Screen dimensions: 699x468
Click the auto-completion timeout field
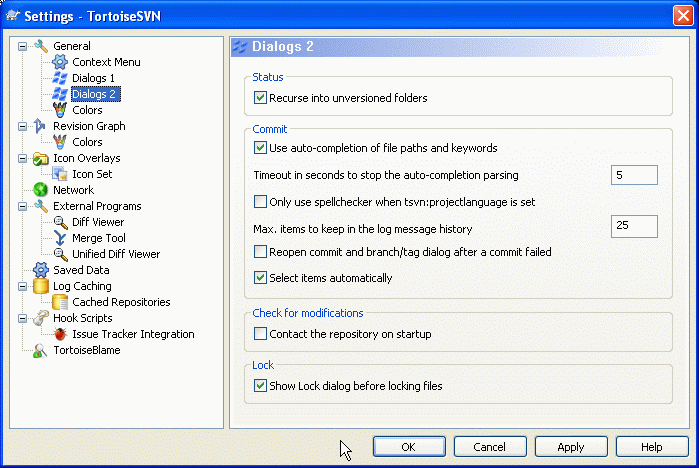point(634,175)
